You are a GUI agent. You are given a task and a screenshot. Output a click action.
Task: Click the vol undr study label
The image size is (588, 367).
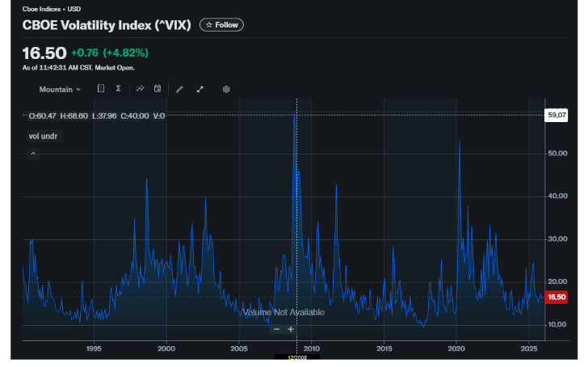tap(44, 136)
